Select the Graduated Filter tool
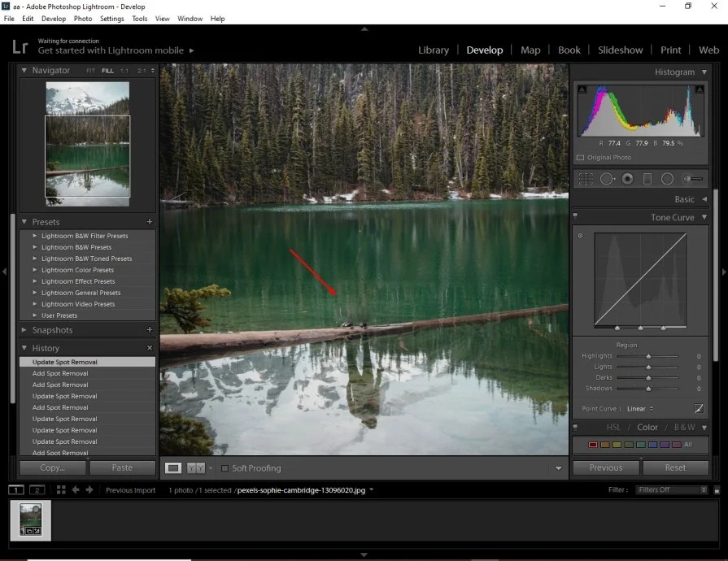The width and height of the screenshot is (728, 561). point(647,178)
